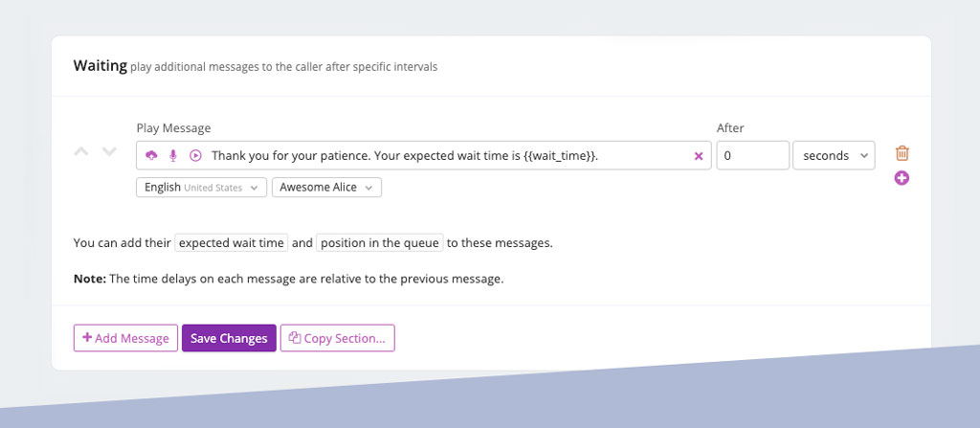Click the Add Message button
This screenshot has height=428, width=980.
pos(125,338)
